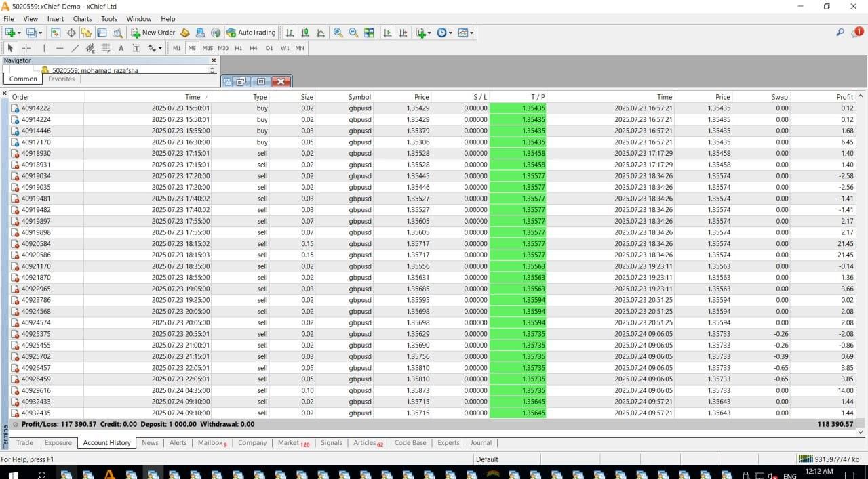Image resolution: width=868 pixels, height=479 pixels.
Task: Select the crosshair cursor tool
Action: tap(26, 48)
